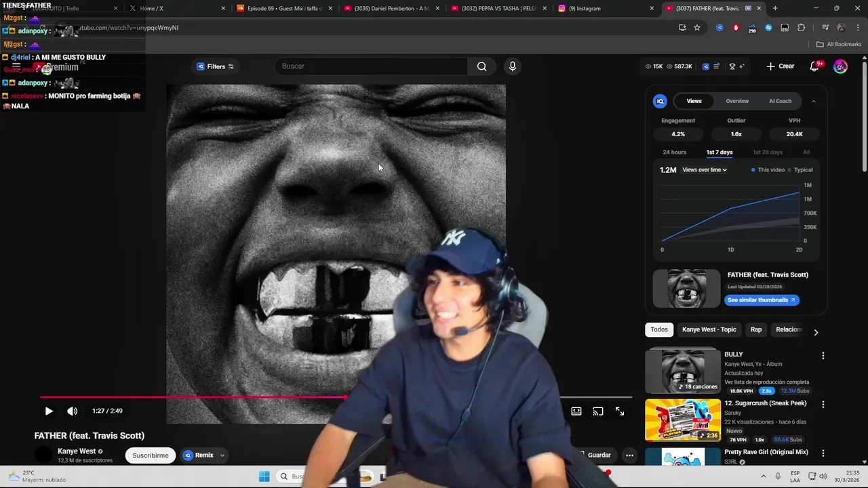Click the page vertical scrollbar

click(865, 115)
